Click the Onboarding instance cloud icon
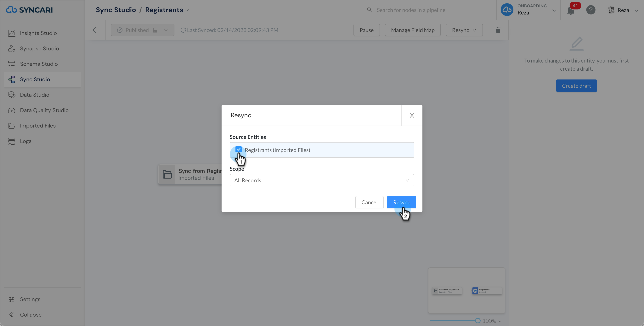644x326 pixels. (x=507, y=10)
